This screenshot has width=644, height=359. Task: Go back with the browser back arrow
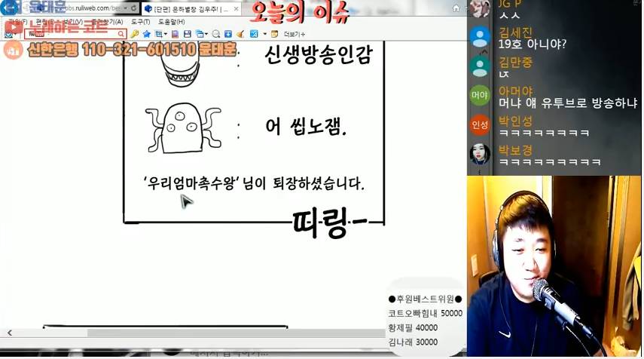coord(9,7)
